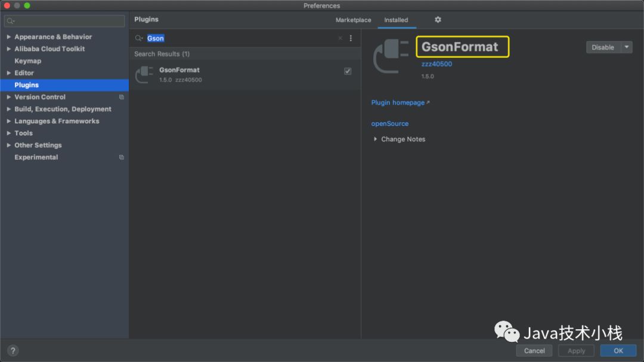Image resolution: width=644 pixels, height=362 pixels.
Task: Expand Languages & Frameworks group
Action: tap(8, 121)
